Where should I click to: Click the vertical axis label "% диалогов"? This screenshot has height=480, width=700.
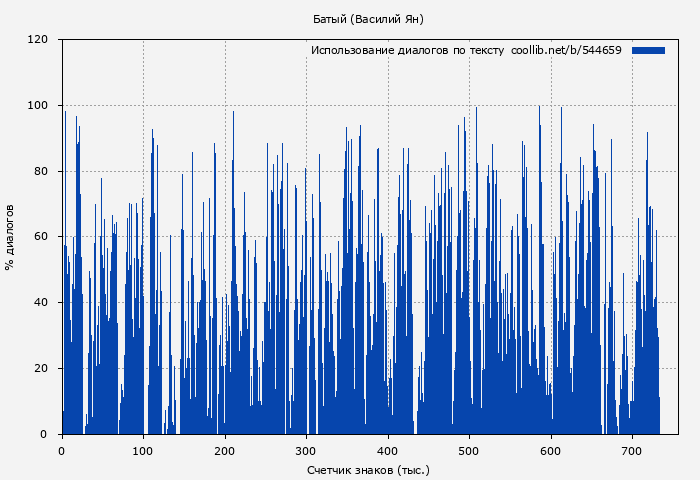[x=10, y=237]
